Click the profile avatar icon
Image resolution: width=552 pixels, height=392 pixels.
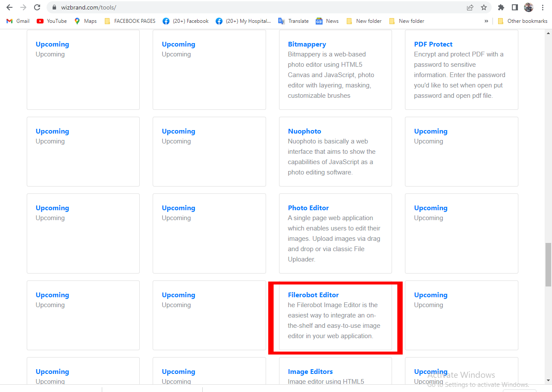(528, 7)
